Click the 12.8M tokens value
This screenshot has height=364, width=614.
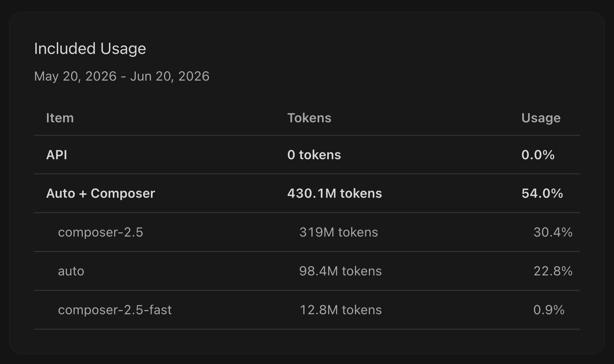coord(340,310)
